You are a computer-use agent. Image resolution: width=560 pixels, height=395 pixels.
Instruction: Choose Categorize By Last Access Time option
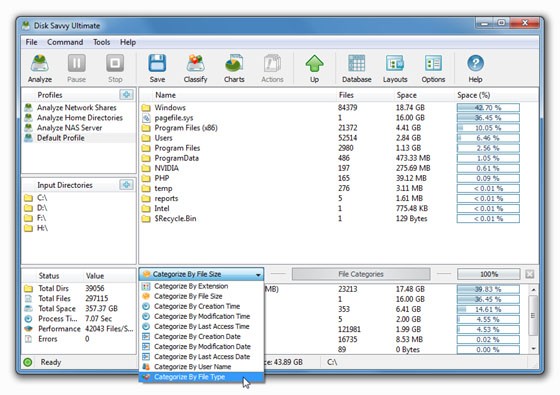201,326
